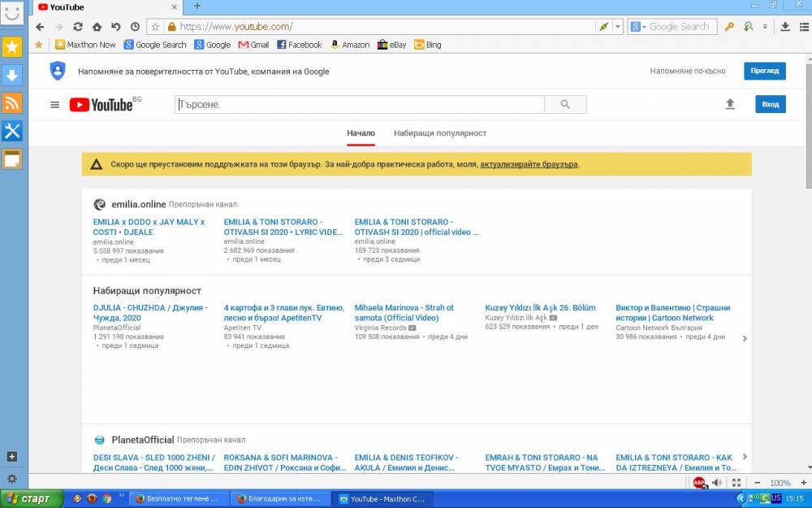Open the Maxthon tools sidebar icon
The height and width of the screenshot is (508, 812).
[12, 131]
